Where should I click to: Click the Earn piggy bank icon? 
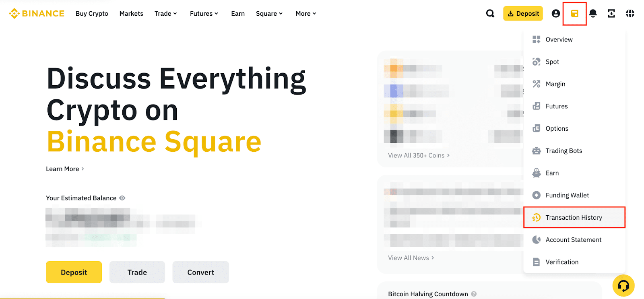[x=536, y=173]
